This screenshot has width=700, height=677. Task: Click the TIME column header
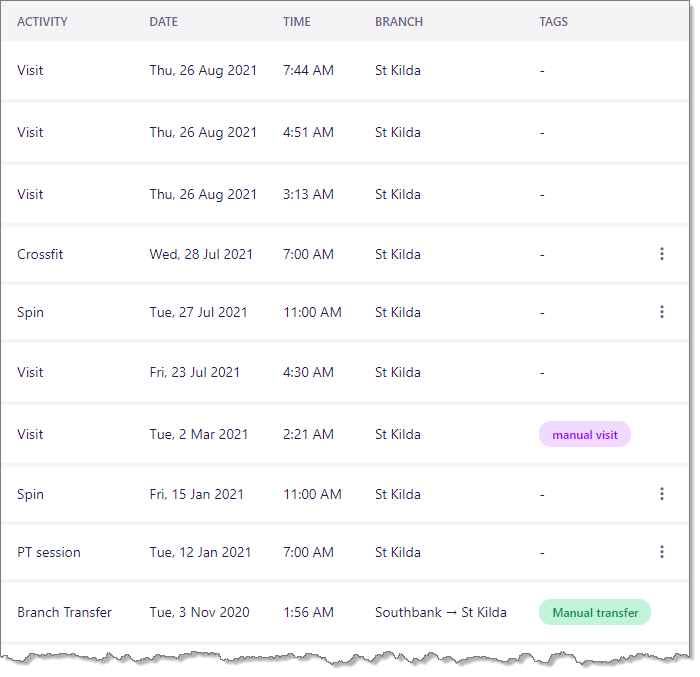(297, 21)
